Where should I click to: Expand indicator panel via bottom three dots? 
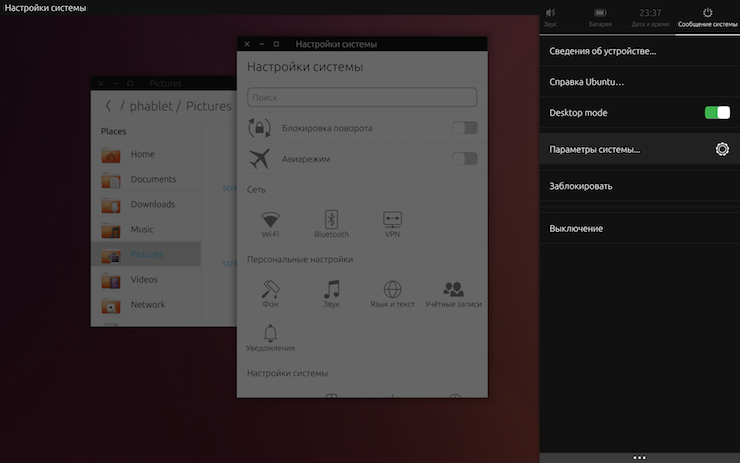(x=639, y=457)
